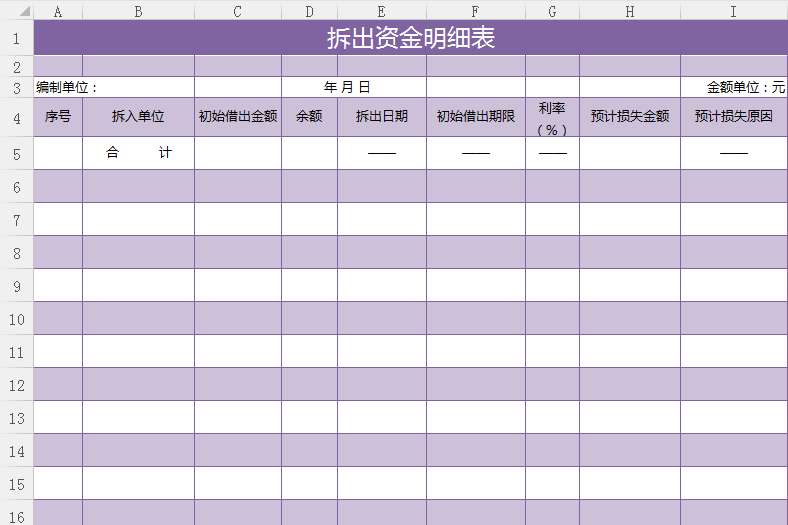The width and height of the screenshot is (788, 525).
Task: Select the 预计损失原因 header cell
Action: 733,116
